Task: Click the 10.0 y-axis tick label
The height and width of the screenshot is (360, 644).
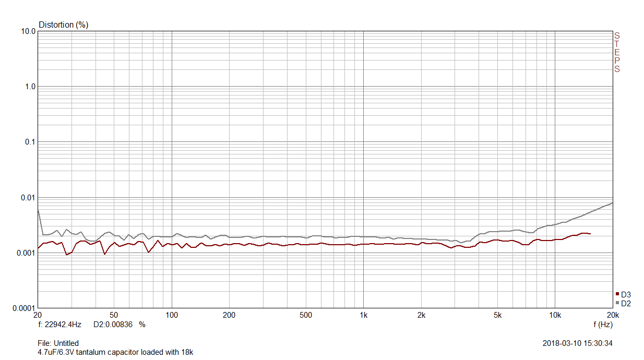Action: pyautogui.click(x=29, y=31)
